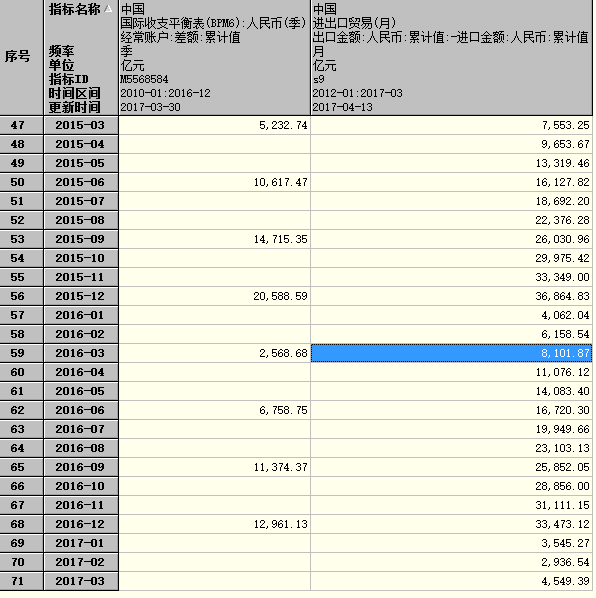596x598 pixels.
Task: Select the 经常账户 差额 column header
Action: [x=215, y=57]
